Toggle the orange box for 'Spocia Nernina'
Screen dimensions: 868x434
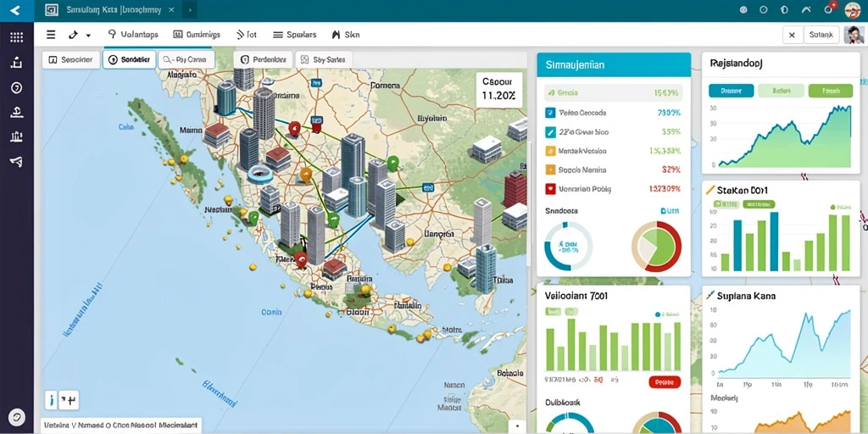549,170
